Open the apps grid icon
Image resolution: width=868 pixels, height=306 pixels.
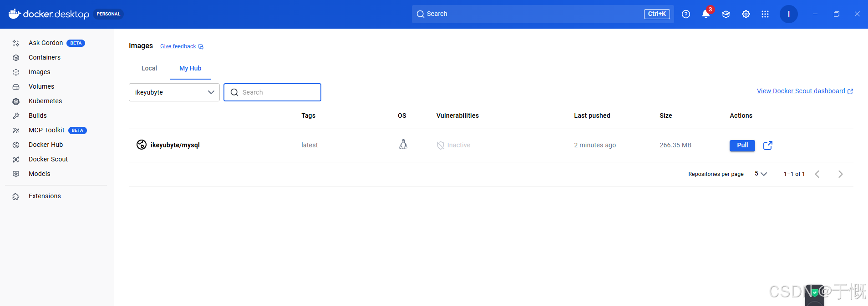(x=765, y=14)
